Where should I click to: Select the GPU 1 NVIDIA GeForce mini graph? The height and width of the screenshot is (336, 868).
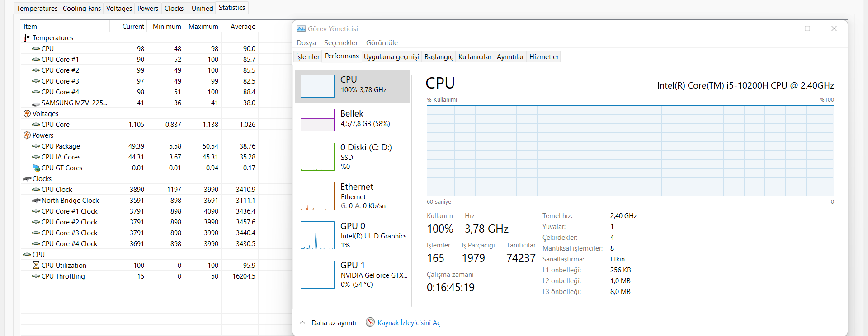317,275
